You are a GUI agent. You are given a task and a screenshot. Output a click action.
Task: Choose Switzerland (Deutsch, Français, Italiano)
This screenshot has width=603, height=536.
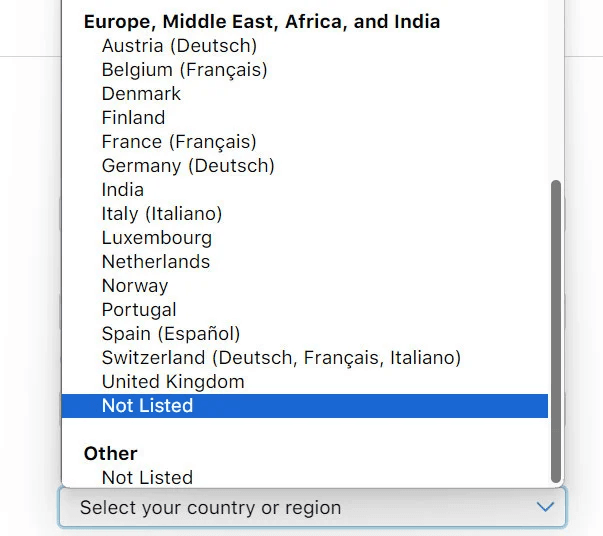[281, 357]
